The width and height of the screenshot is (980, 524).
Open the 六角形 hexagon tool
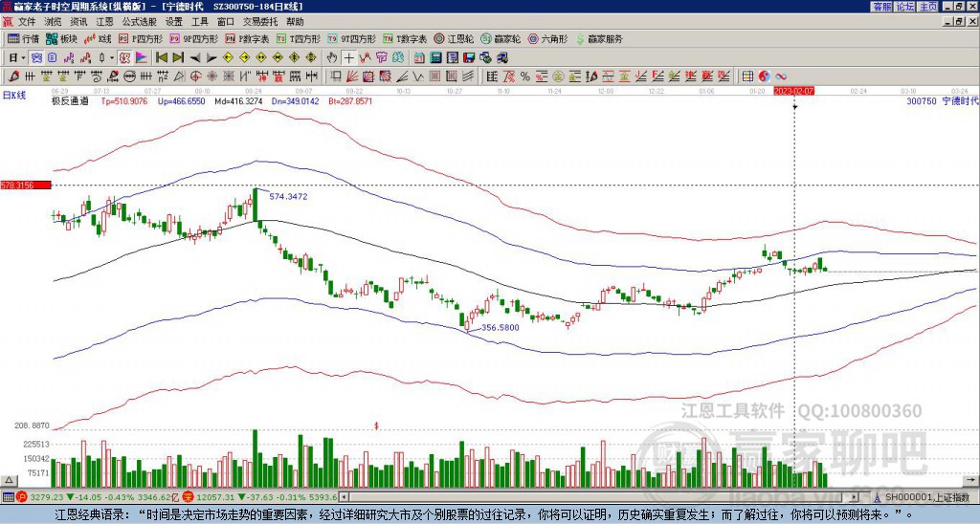547,38
